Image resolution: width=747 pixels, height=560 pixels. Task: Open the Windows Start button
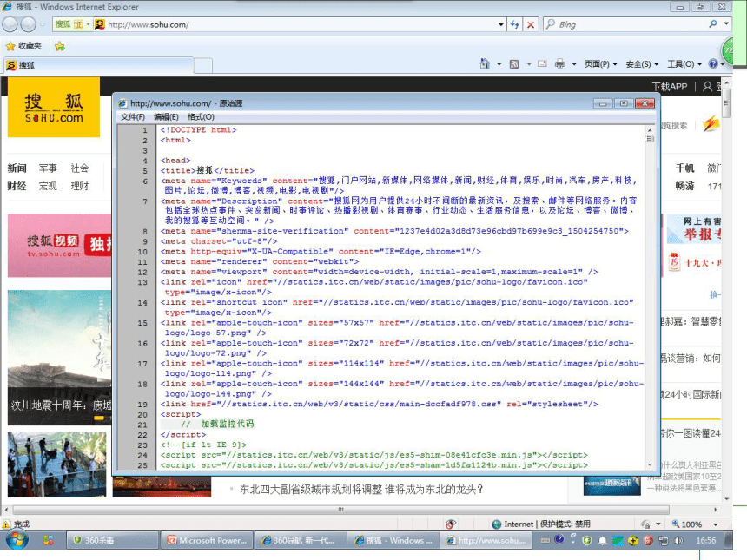pyautogui.click(x=17, y=540)
